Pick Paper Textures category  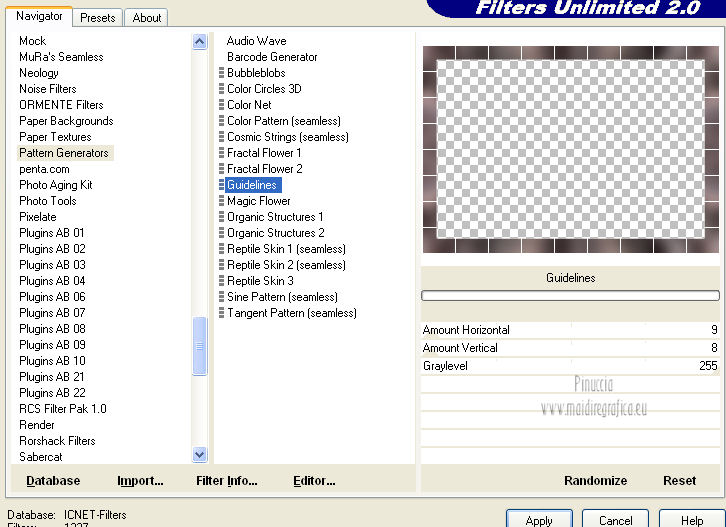55,137
